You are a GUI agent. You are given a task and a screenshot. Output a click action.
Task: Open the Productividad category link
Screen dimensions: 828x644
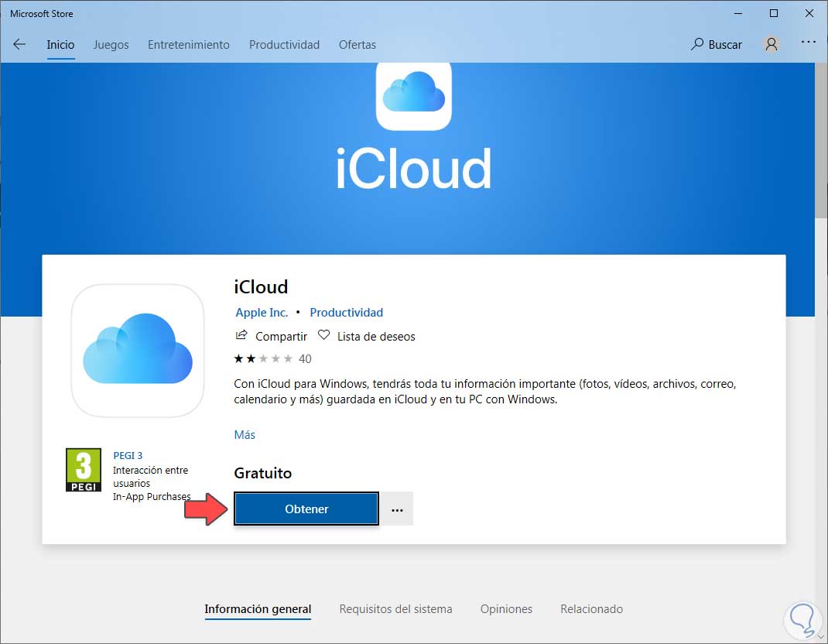(x=347, y=312)
